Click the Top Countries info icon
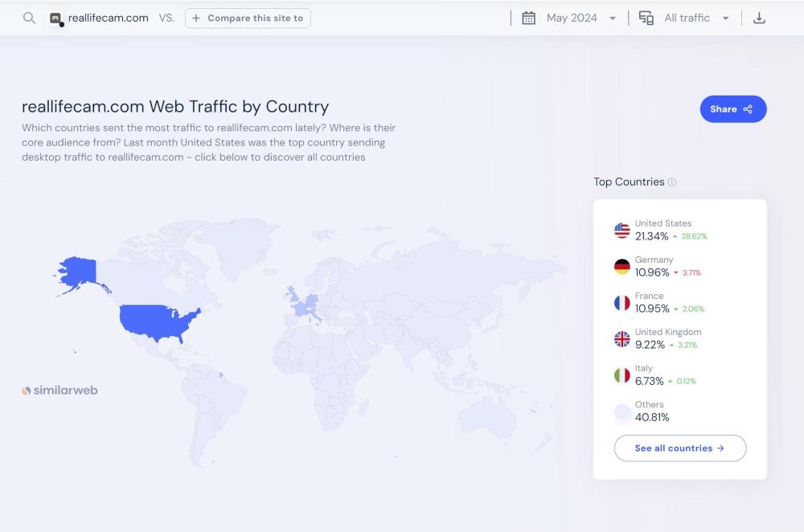 click(x=672, y=182)
